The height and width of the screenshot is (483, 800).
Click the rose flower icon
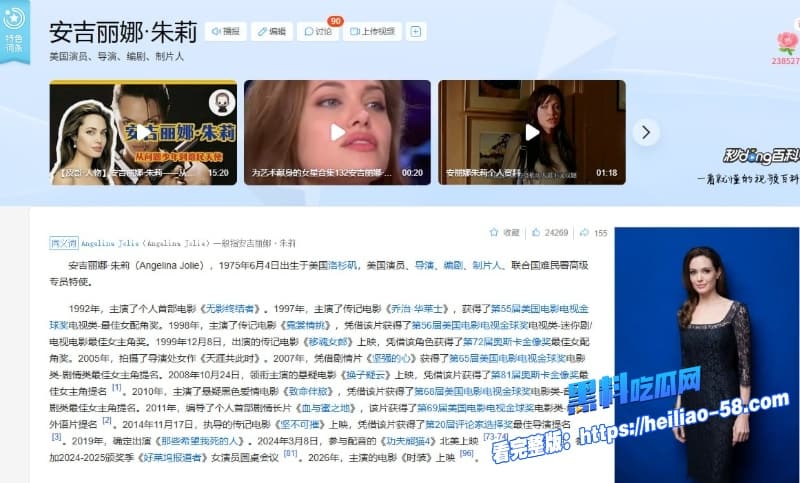point(788,43)
